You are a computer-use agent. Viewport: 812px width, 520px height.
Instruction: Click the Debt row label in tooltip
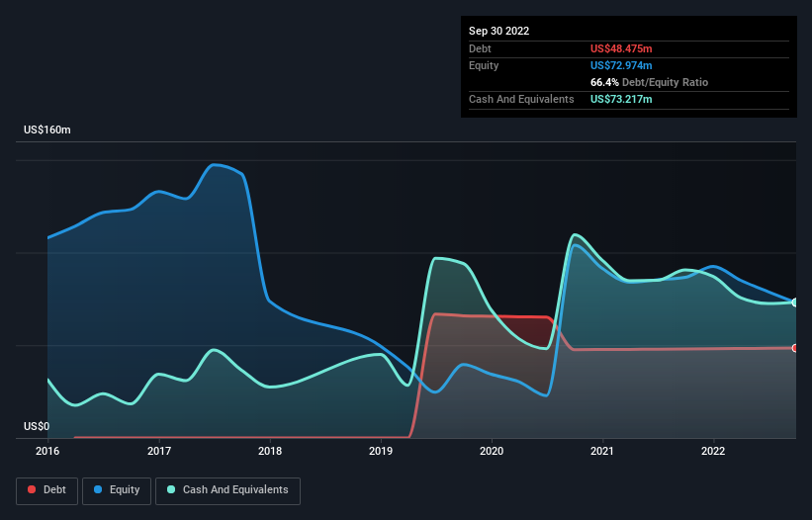pos(480,48)
